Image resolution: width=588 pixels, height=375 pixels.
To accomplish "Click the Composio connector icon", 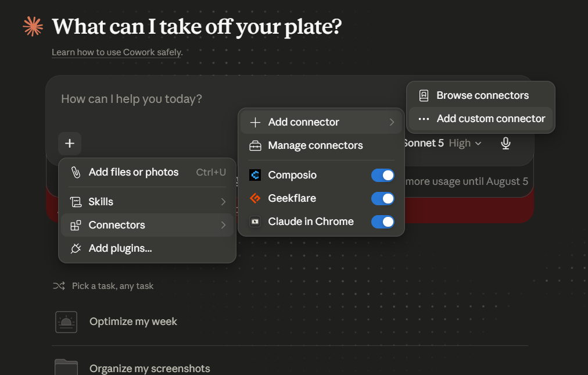I will (x=255, y=175).
